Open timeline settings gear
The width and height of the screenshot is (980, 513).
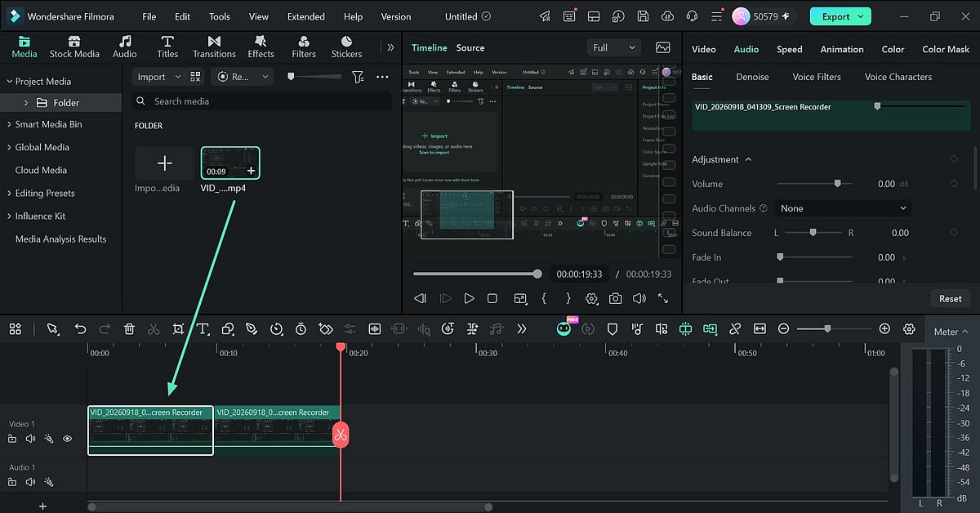[909, 328]
